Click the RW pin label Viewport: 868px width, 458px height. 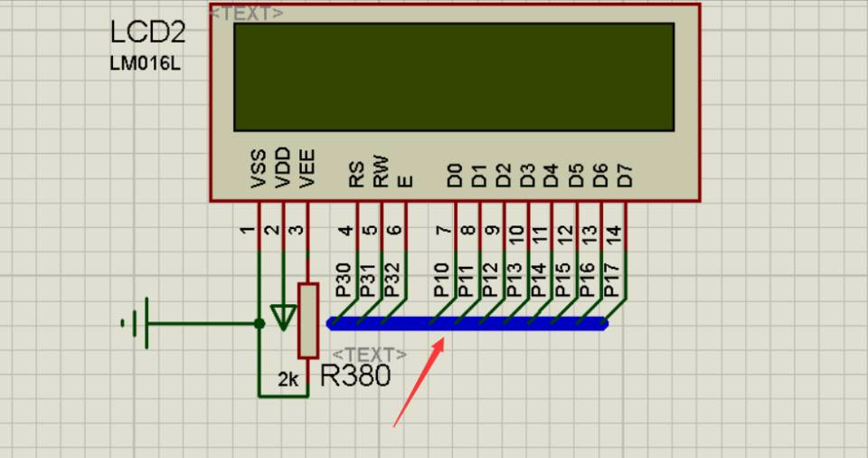[381, 171]
